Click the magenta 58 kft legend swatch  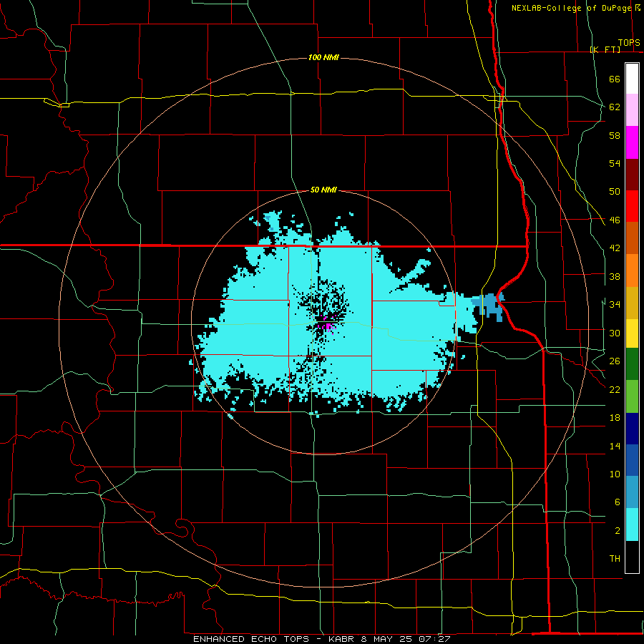click(x=632, y=142)
